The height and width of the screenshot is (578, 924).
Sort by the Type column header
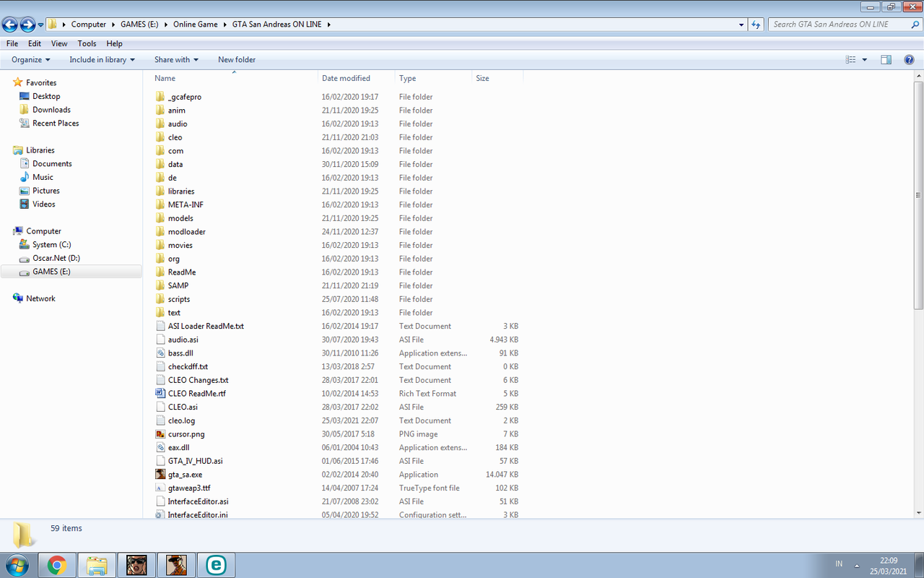pyautogui.click(x=433, y=78)
